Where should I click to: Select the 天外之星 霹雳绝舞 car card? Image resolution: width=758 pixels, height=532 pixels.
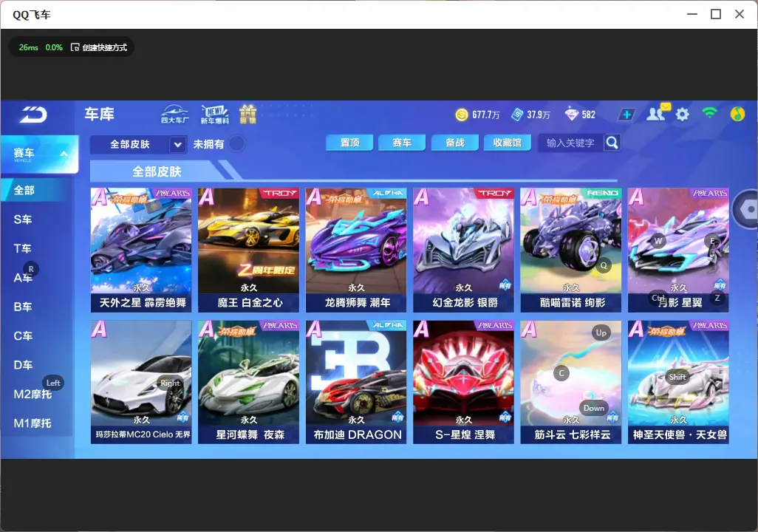point(141,250)
